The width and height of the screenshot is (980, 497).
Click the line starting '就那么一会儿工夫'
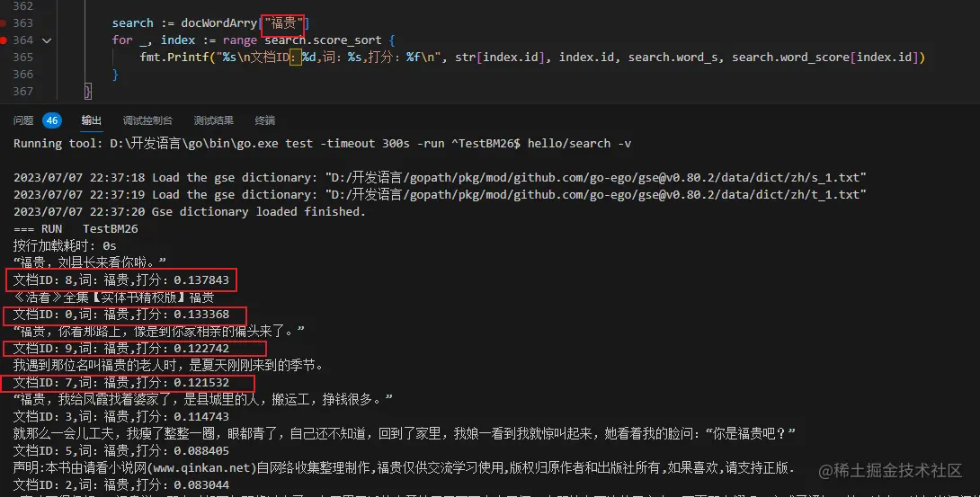pyautogui.click(x=405, y=433)
